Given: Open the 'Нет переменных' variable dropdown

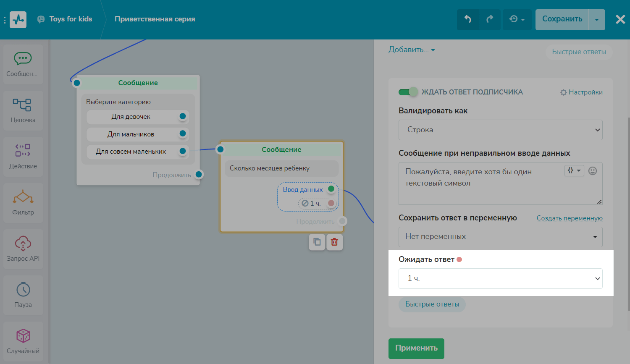Looking at the screenshot, I should click(500, 237).
